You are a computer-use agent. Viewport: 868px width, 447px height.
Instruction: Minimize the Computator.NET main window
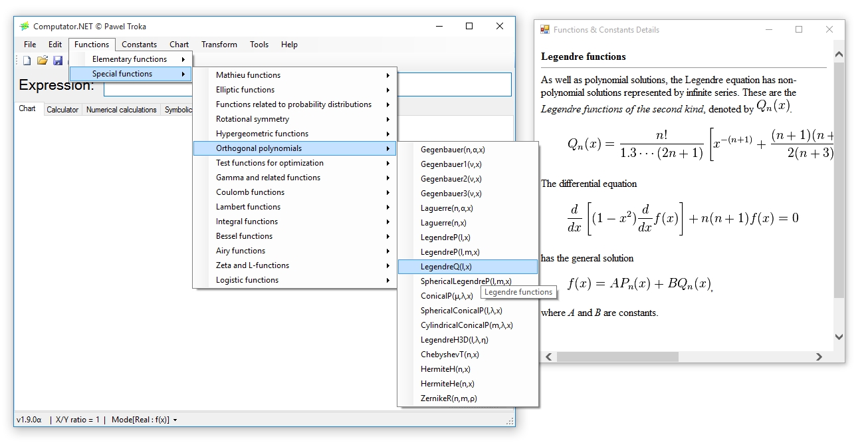[439, 27]
